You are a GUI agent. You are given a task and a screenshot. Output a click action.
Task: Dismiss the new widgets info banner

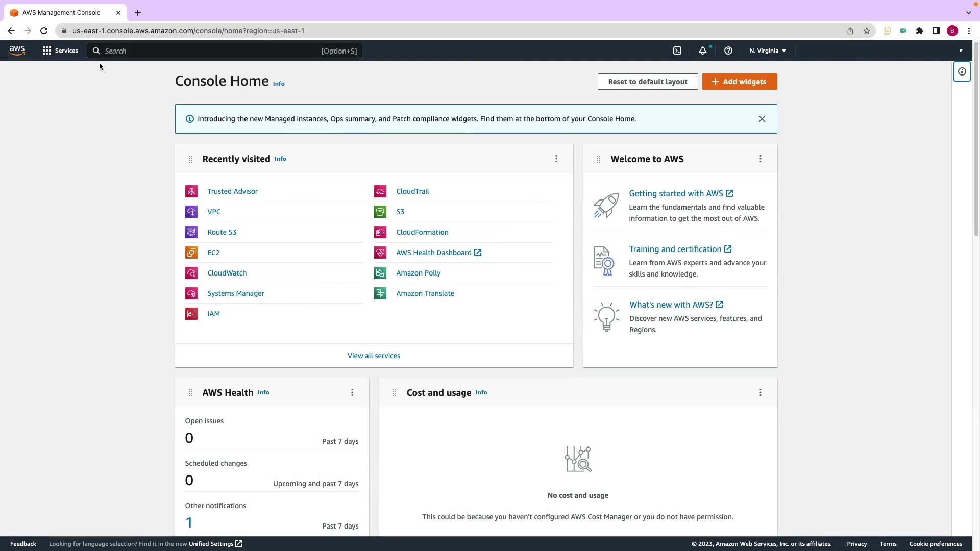[762, 119]
